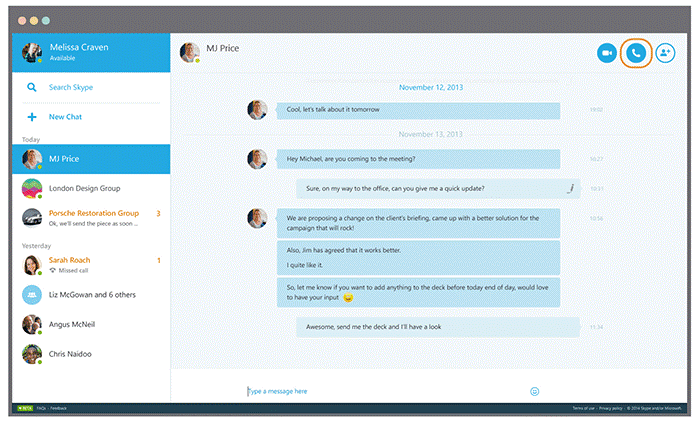Click the Feedback link in footer
Viewport: 700px width, 423px height.
pos(58,408)
